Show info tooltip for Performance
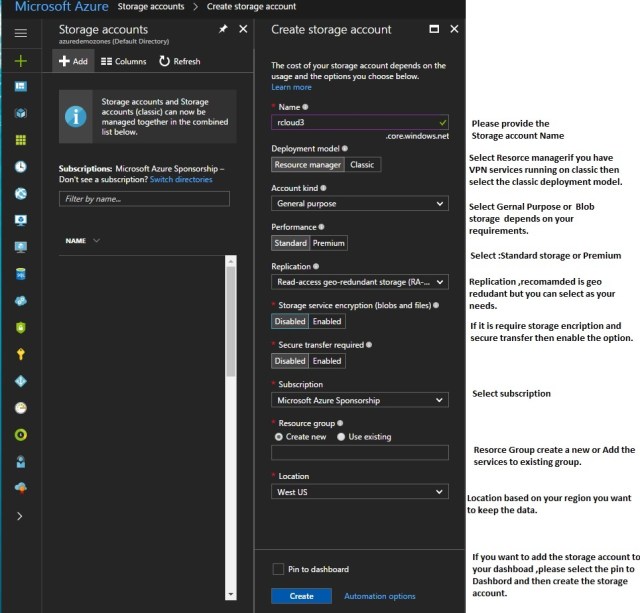This screenshot has height=613, width=640. click(321, 227)
